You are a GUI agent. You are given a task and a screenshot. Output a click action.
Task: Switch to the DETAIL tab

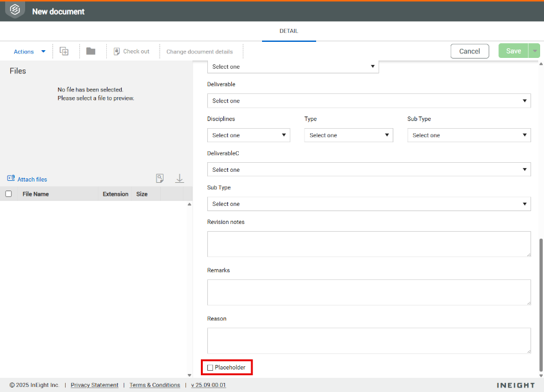288,31
